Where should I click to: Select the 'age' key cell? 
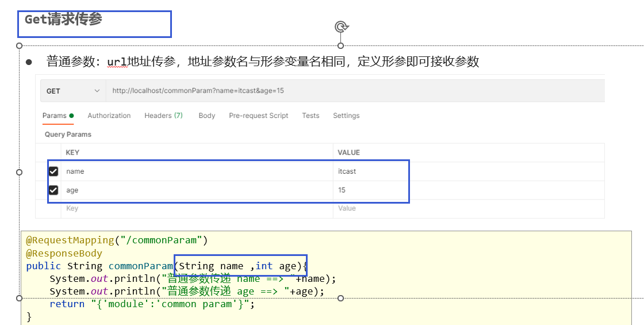(197, 190)
